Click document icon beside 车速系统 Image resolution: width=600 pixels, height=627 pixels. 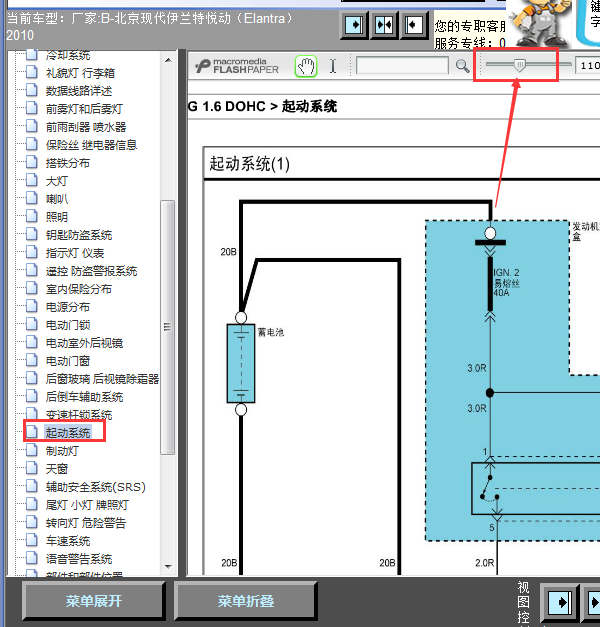pyautogui.click(x=32, y=541)
